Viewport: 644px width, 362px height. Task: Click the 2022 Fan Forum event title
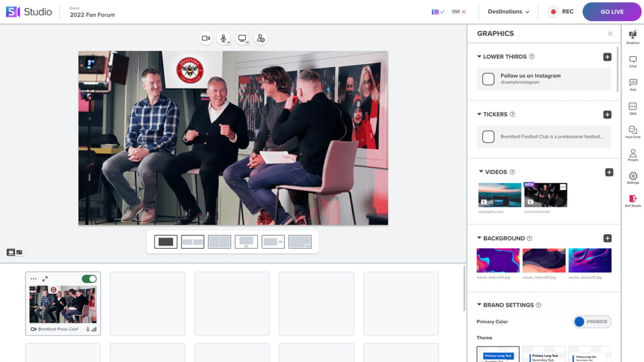point(92,15)
